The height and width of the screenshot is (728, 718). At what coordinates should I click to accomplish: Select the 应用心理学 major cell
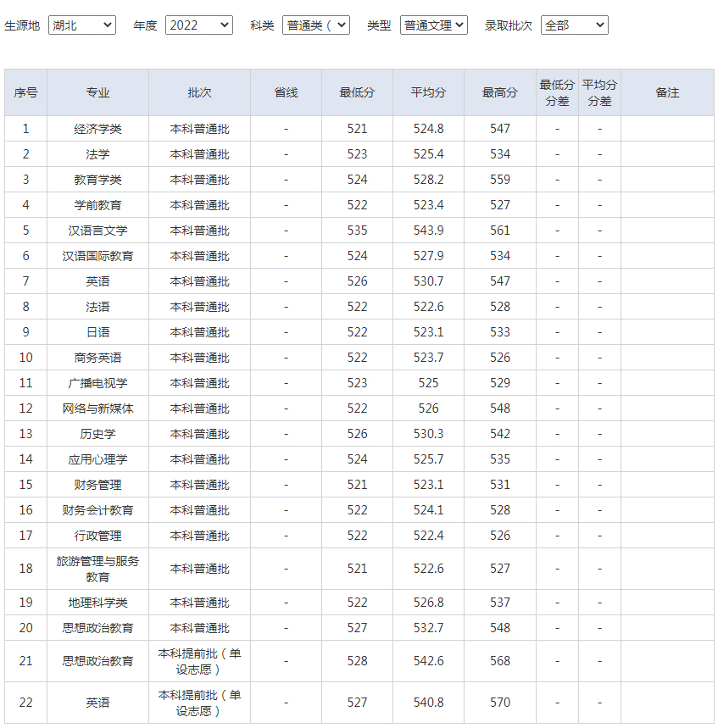pos(97,459)
